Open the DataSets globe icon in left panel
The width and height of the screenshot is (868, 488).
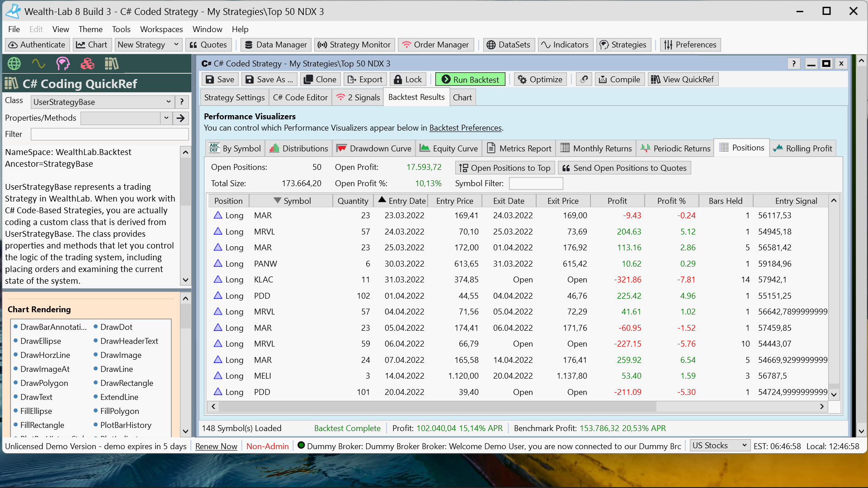pyautogui.click(x=14, y=64)
